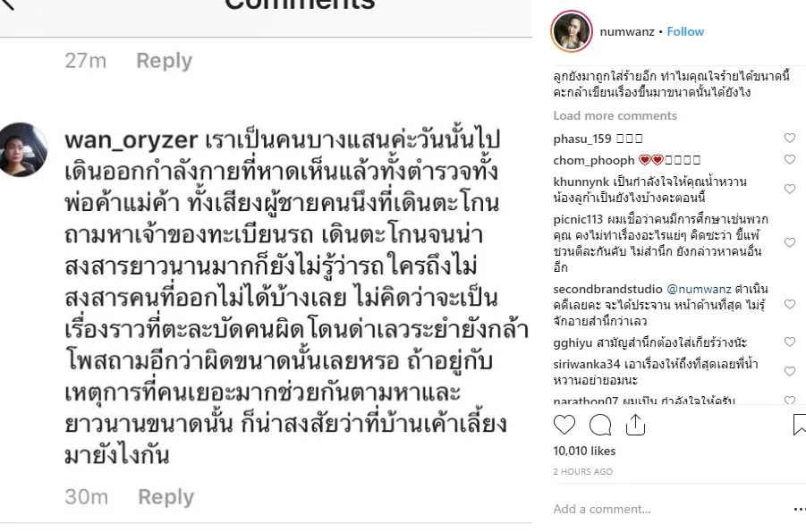
Task: Follow the numwanz account
Action: coord(685,31)
